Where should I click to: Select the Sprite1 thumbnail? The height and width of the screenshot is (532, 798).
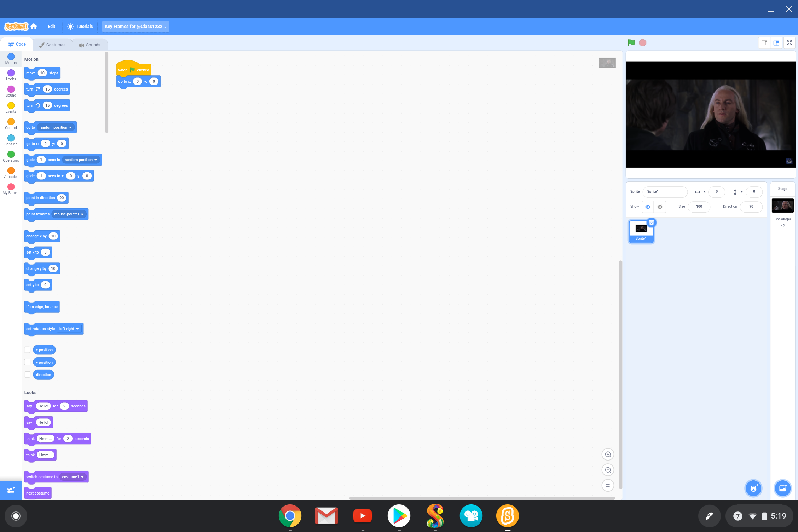(x=641, y=230)
